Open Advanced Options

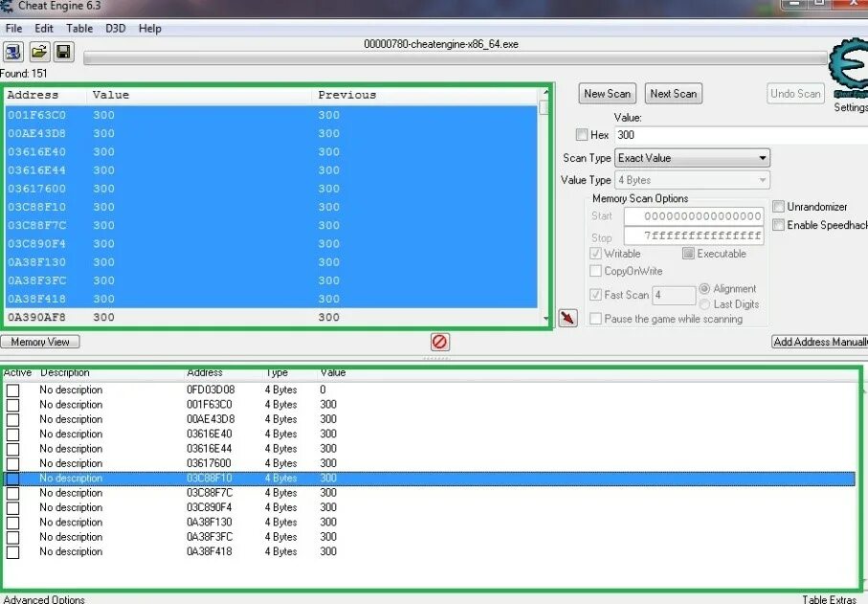point(44,599)
